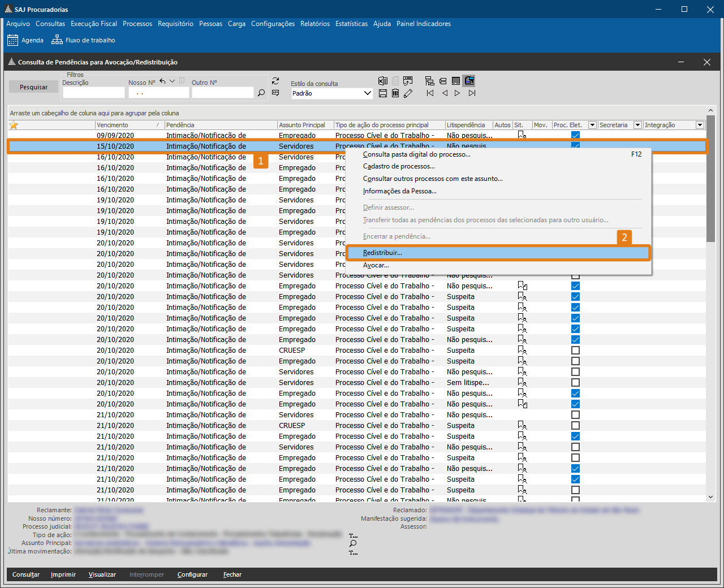Click the Configurar button at bottom

click(192, 574)
